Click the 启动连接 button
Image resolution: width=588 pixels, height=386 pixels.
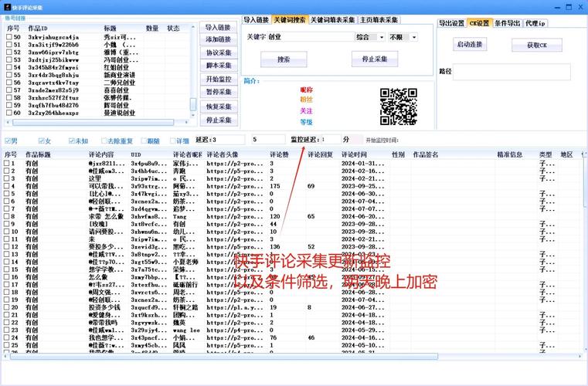coord(469,45)
